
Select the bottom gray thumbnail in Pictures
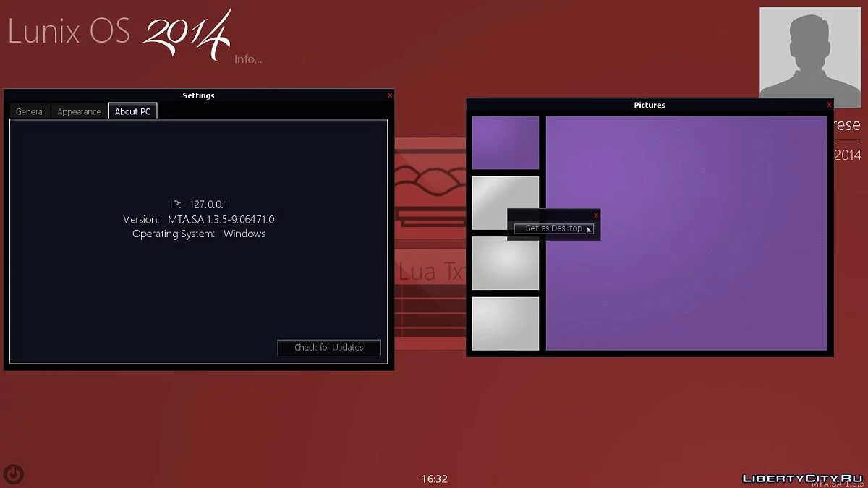pyautogui.click(x=506, y=323)
